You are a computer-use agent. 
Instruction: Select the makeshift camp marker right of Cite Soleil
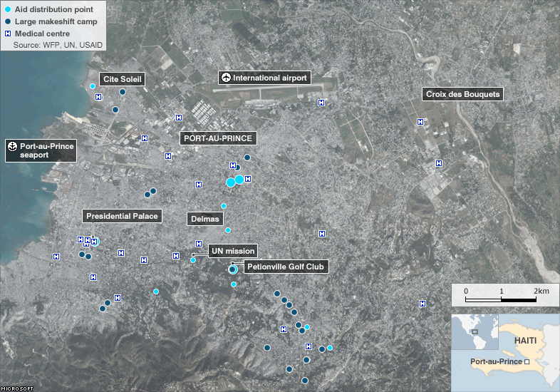tap(123, 92)
